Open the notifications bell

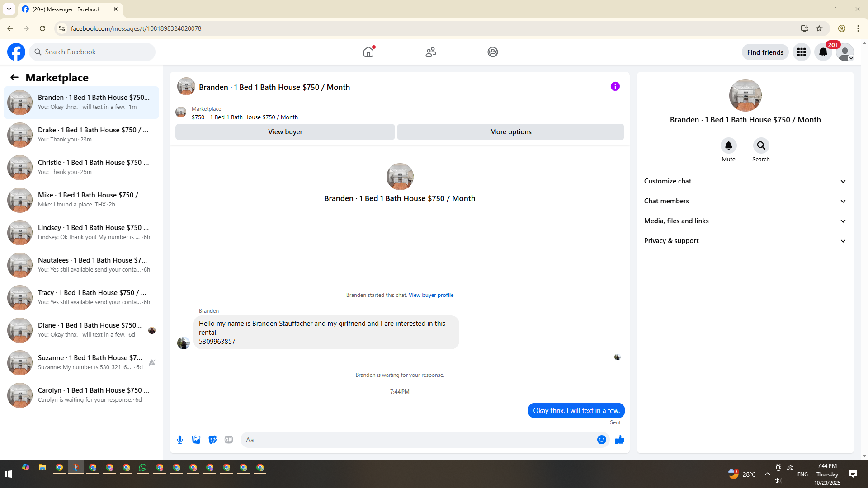pos(823,52)
